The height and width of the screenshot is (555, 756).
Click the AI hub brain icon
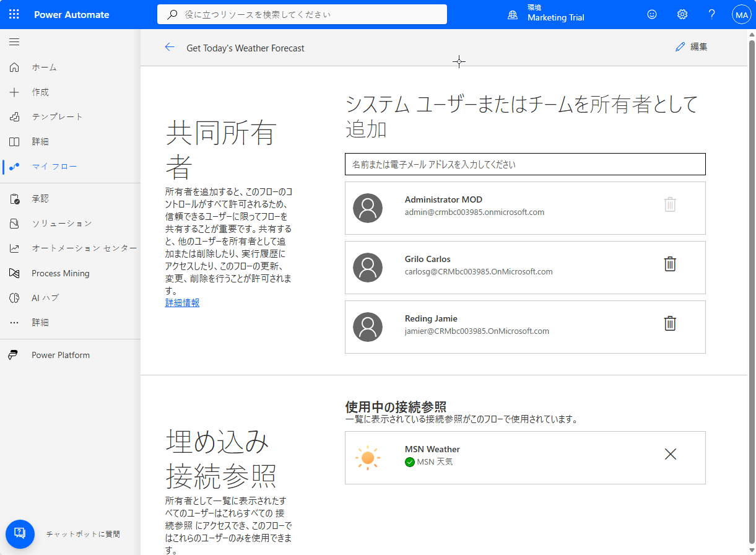pos(14,298)
